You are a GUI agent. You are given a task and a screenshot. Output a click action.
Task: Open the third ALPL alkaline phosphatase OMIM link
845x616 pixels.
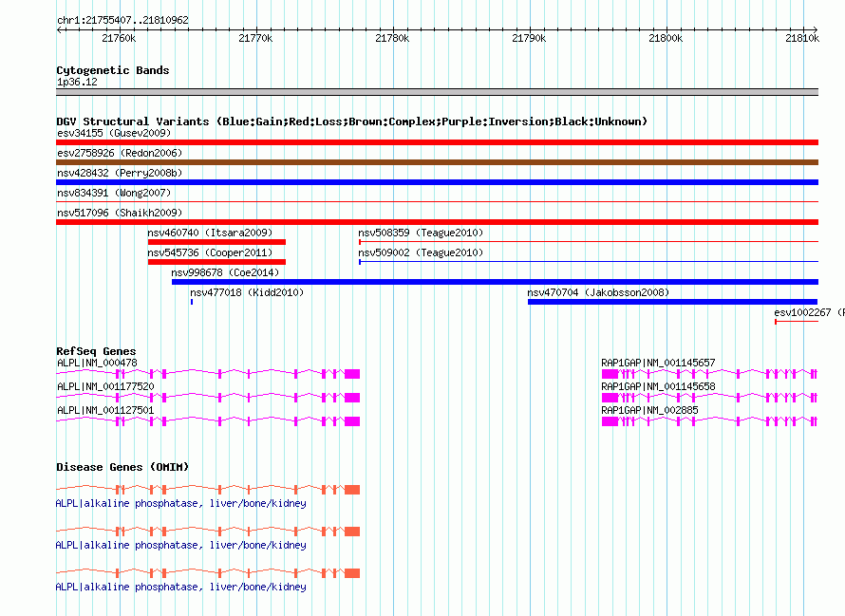[x=181, y=587]
